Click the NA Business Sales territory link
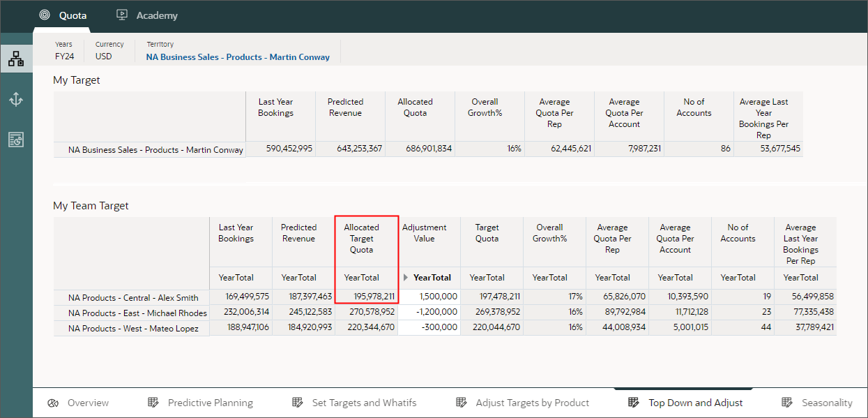The height and width of the screenshot is (418, 868). click(x=237, y=57)
